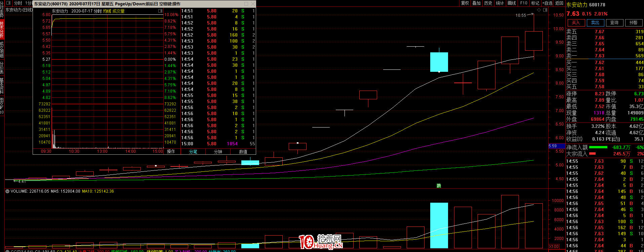
Task: Toggle the side panel icon above the price axis
Action: pyautogui.click(x=545, y=10)
